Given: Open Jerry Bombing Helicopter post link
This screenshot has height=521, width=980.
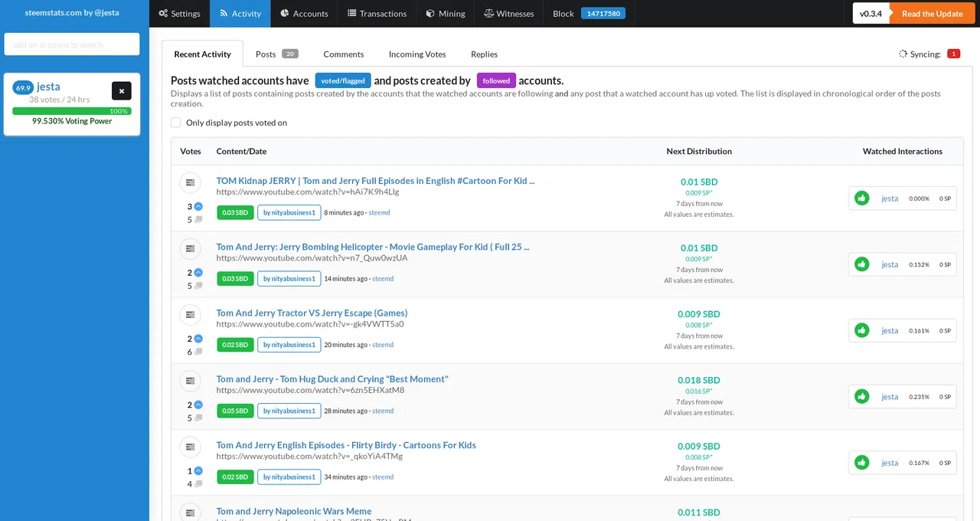Looking at the screenshot, I should coord(373,247).
